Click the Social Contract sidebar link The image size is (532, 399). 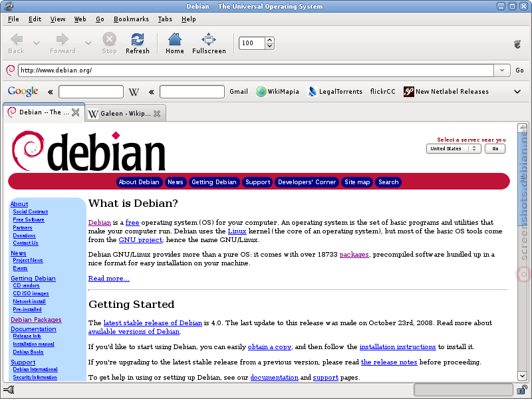[31, 211]
